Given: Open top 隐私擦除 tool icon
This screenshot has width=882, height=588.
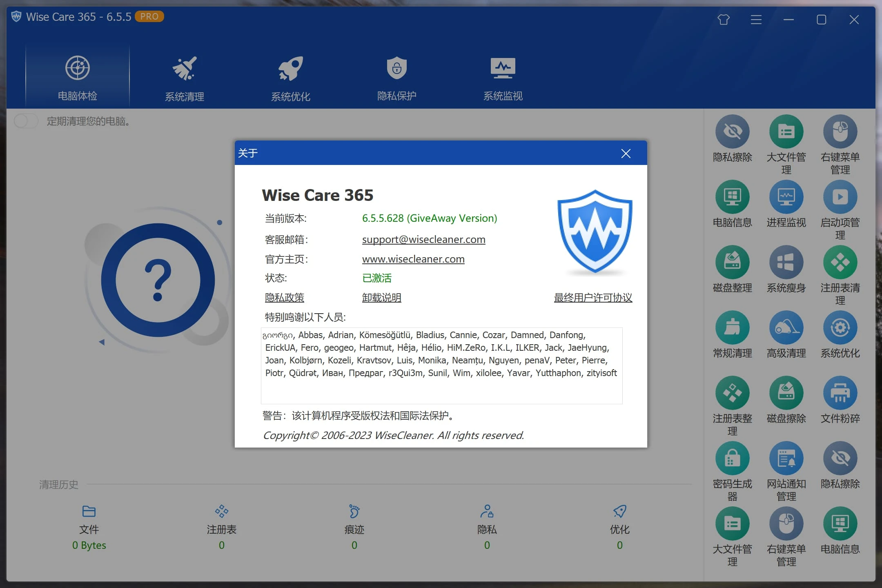Looking at the screenshot, I should pos(732,131).
